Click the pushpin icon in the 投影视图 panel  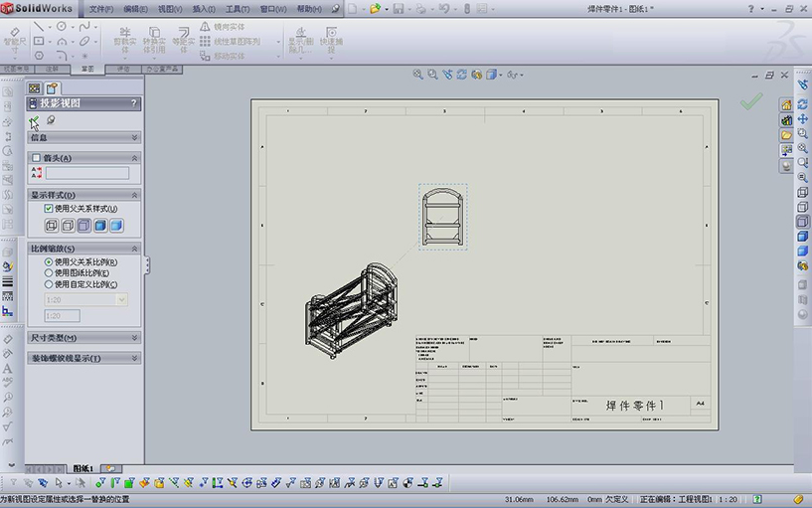[x=51, y=120]
